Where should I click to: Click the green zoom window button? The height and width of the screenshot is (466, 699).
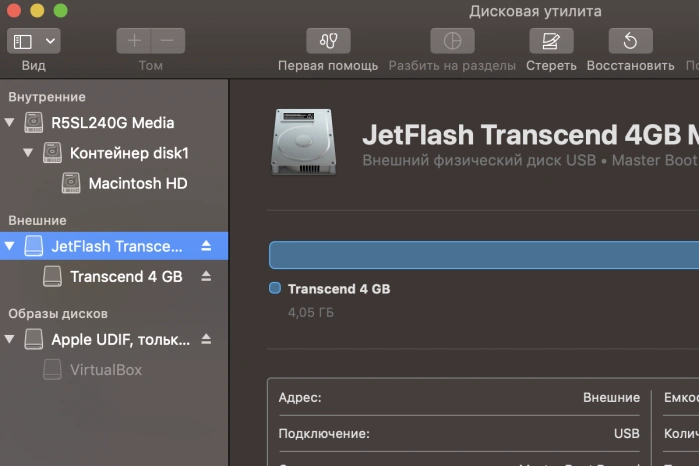pyautogui.click(x=61, y=10)
